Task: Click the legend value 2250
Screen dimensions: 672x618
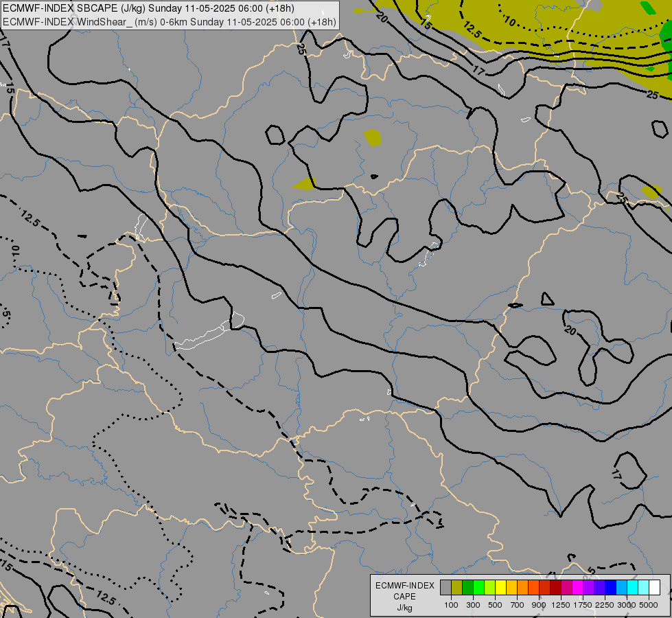Action: (x=605, y=605)
